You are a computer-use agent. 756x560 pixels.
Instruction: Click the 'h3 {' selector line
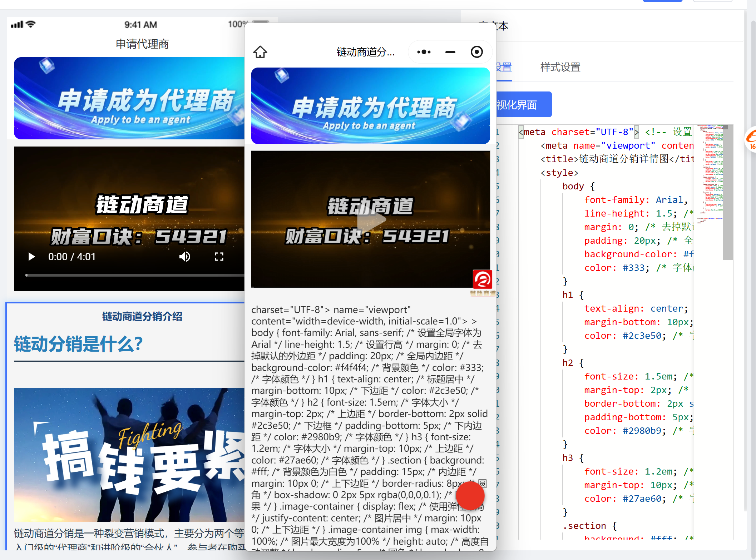pos(573,458)
